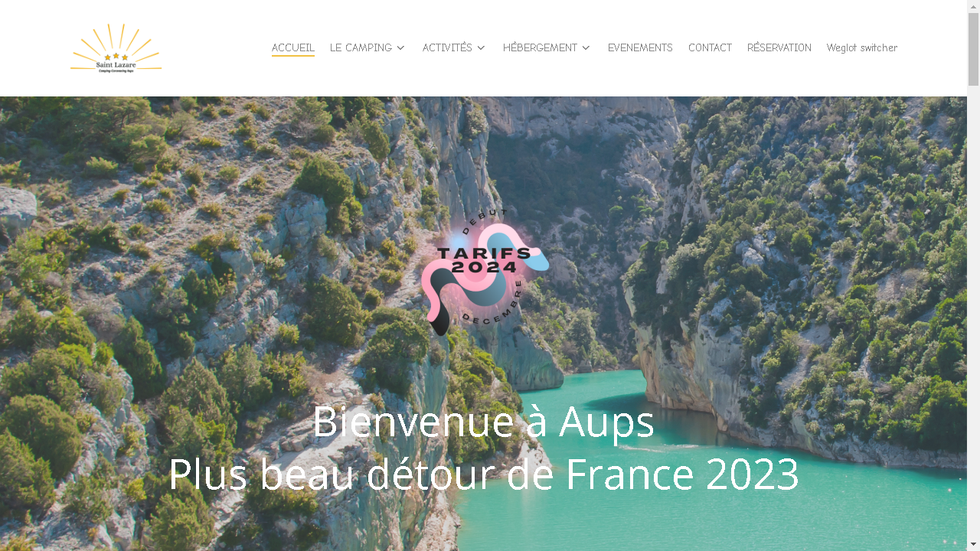
Task: Click the Saint Lazare camping logo
Action: click(x=116, y=48)
